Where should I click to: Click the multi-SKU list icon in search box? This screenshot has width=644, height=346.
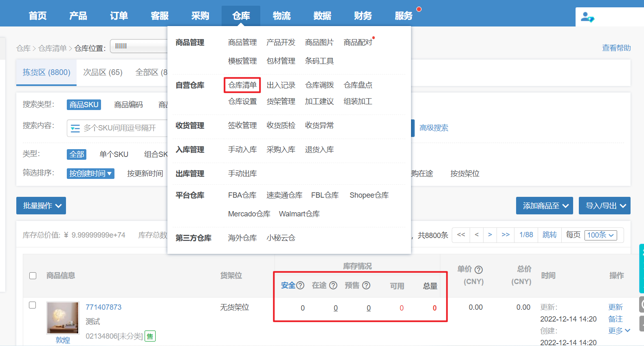pyautogui.click(x=75, y=128)
